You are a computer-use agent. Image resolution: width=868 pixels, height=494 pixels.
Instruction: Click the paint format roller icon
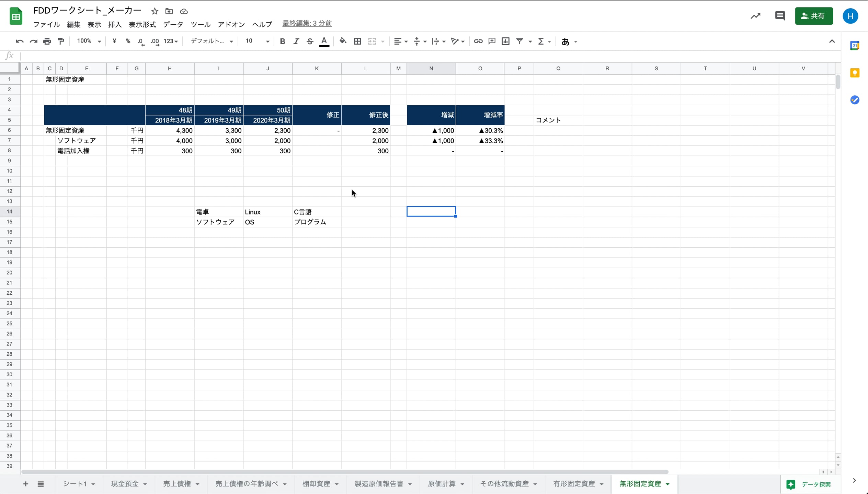coord(61,41)
